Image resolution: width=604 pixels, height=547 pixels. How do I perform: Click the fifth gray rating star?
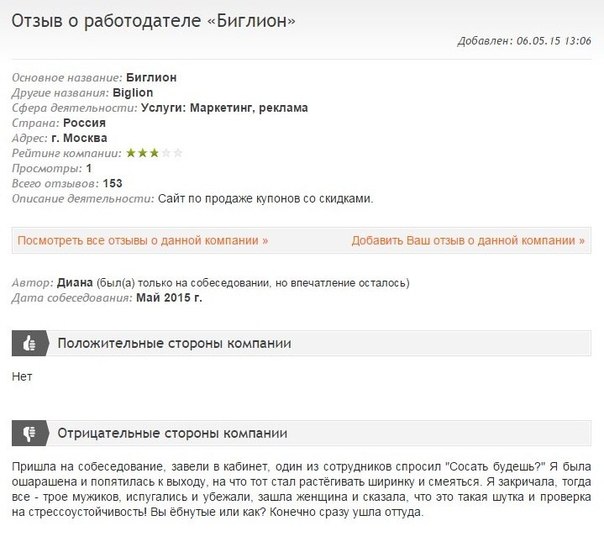pos(178,153)
